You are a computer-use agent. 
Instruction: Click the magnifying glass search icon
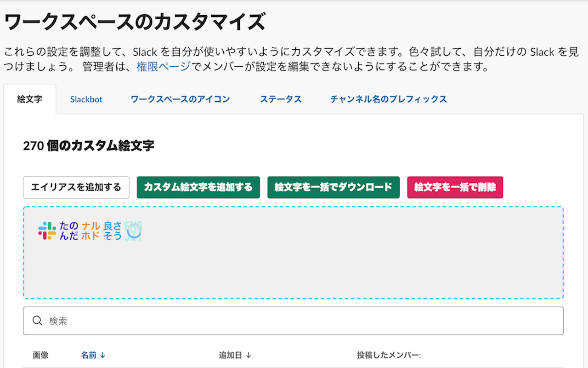point(38,321)
